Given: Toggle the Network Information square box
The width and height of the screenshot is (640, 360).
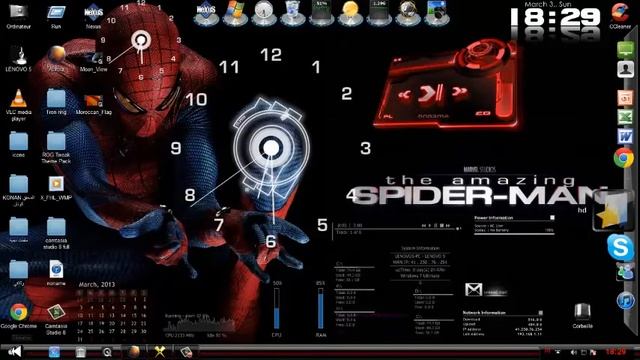Looking at the screenshot, I should point(540,313).
